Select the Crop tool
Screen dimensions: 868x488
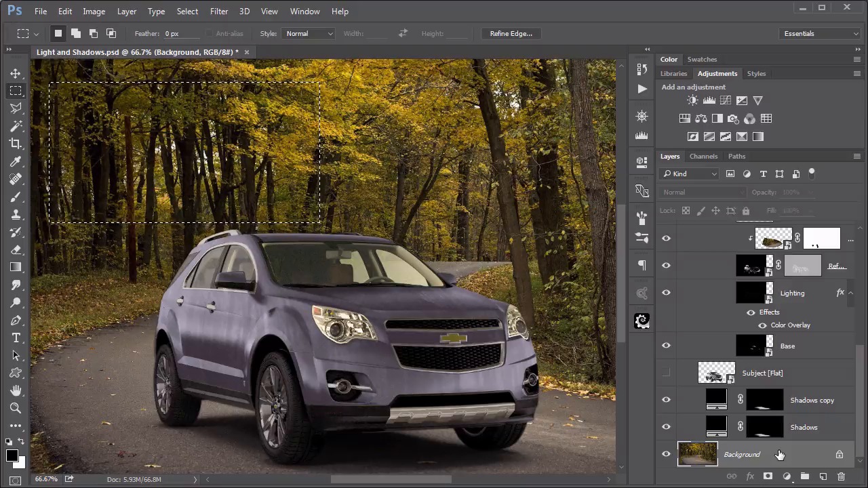(x=16, y=144)
